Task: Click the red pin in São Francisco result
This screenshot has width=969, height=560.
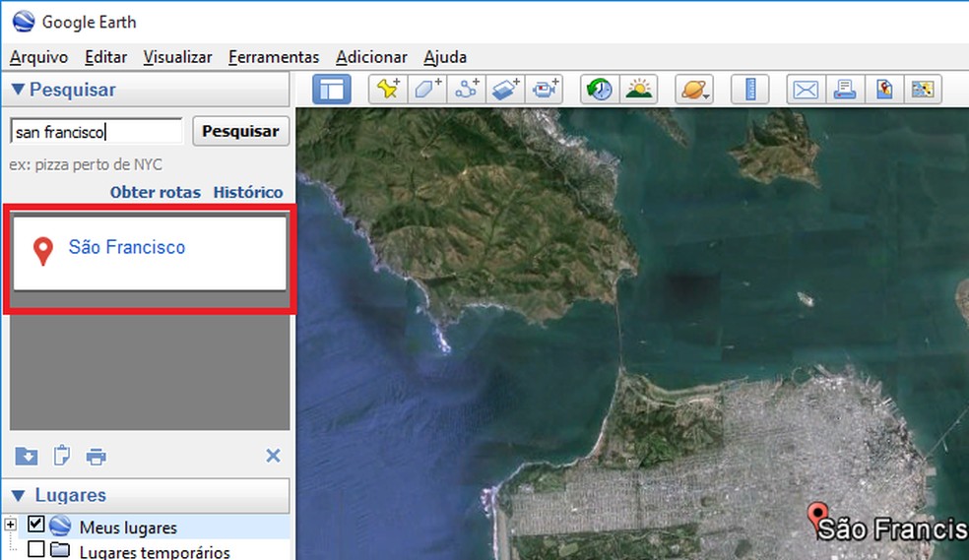Action: tap(42, 251)
